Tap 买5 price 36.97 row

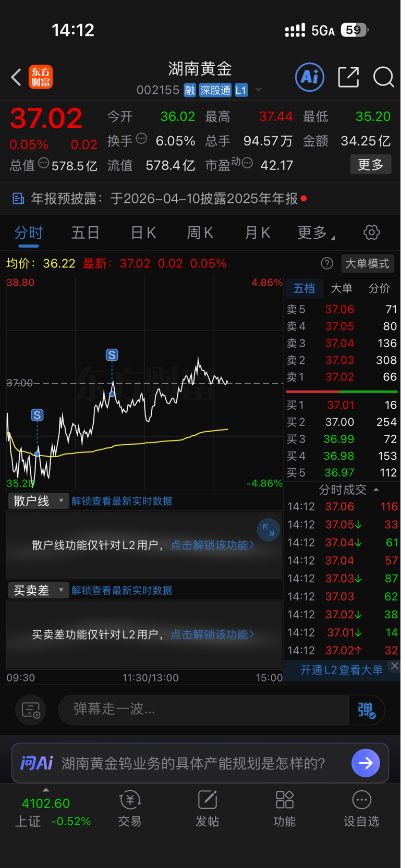342,472
